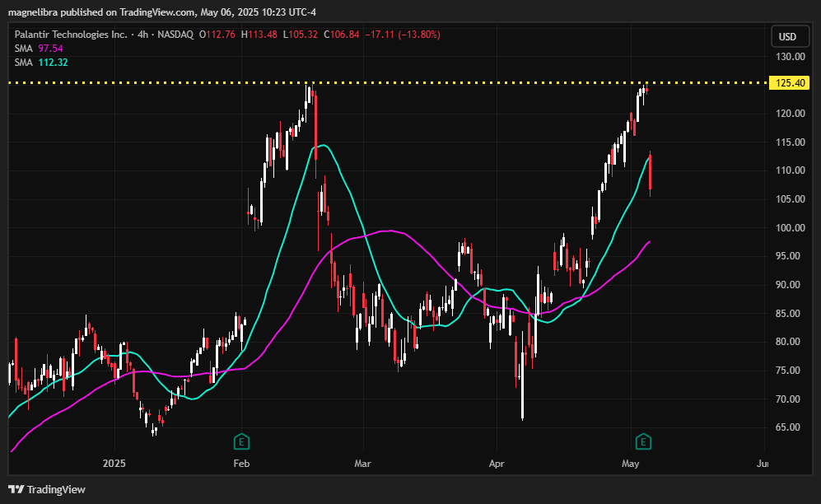Image resolution: width=821 pixels, height=504 pixels.
Task: Click the low value L105.32
Action: [300, 35]
